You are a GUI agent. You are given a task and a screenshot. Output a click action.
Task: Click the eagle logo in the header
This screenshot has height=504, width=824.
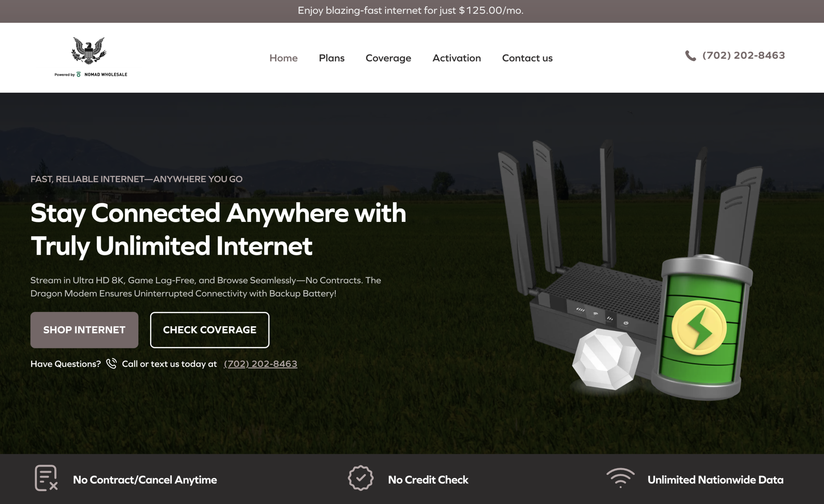pyautogui.click(x=89, y=51)
